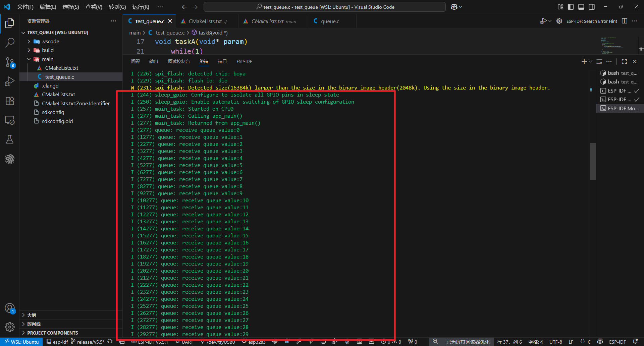Open Copilot dropdown arrow in title bar
This screenshot has width=644, height=346.
(461, 7)
